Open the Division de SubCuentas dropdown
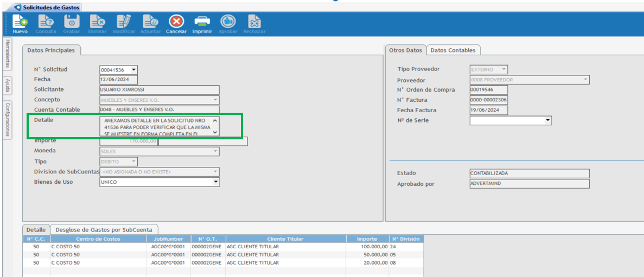This screenshot has width=644, height=277. click(215, 172)
